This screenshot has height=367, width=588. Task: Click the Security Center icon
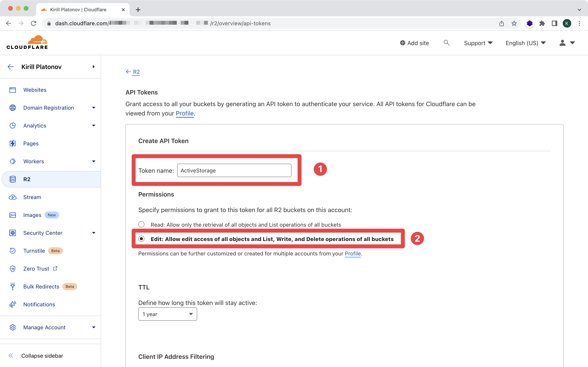pyautogui.click(x=13, y=233)
